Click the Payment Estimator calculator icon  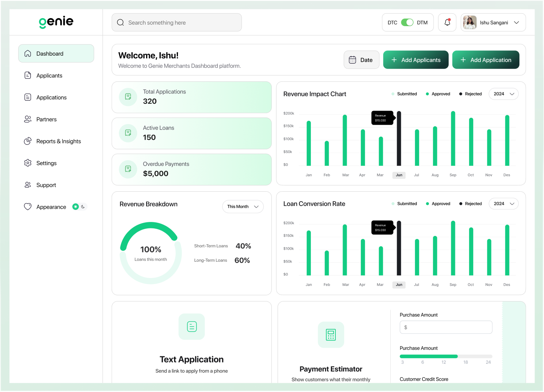[x=331, y=335]
